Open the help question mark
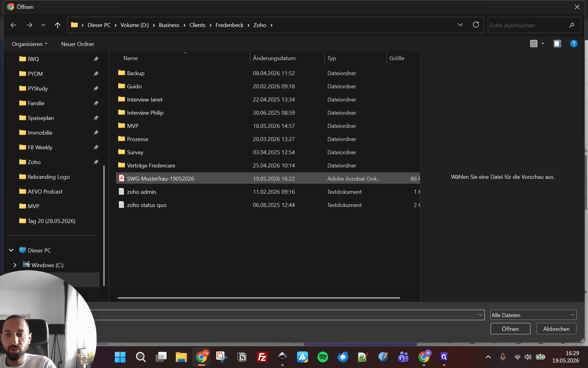This screenshot has width=588, height=368. click(x=574, y=44)
